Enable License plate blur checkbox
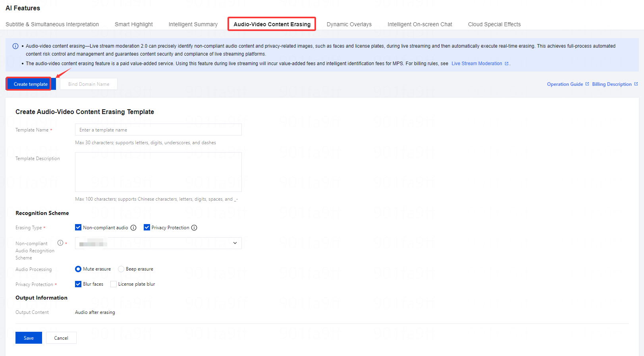 pos(114,284)
